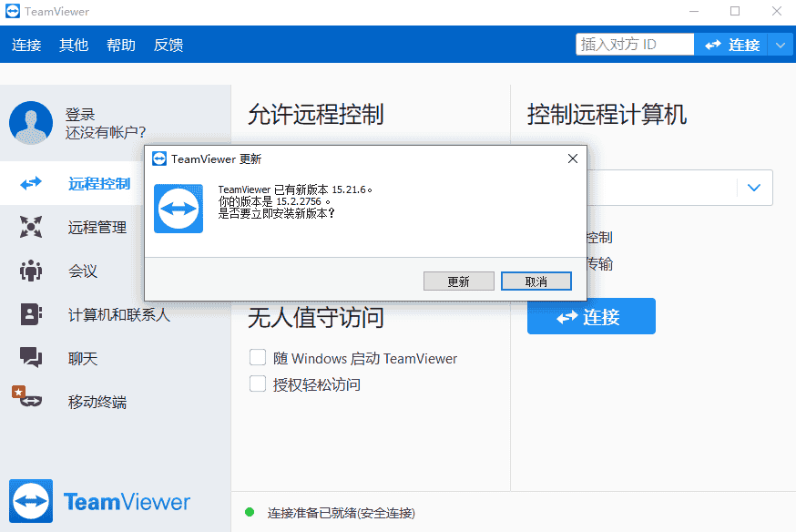Click the Computers and Contacts icon
Image resolution: width=796 pixels, height=532 pixels.
coord(31,314)
